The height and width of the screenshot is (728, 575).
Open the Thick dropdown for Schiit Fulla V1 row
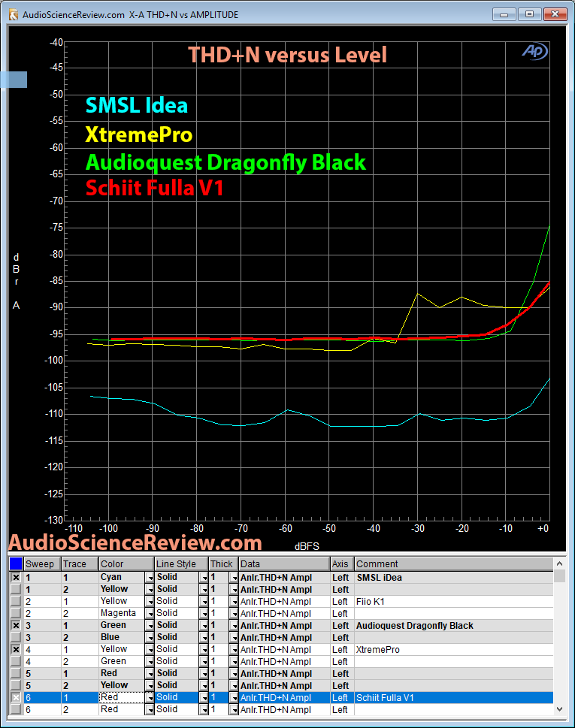pos(234,698)
